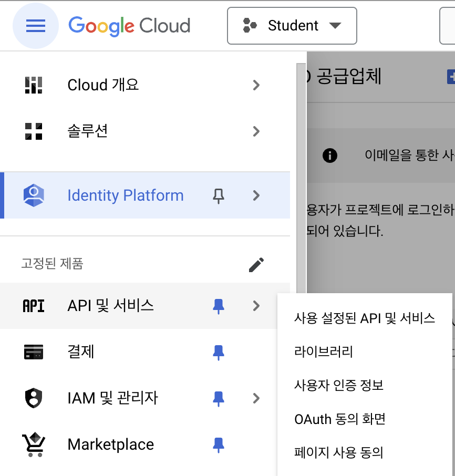Unpin API 및 서비스 product

(x=218, y=306)
